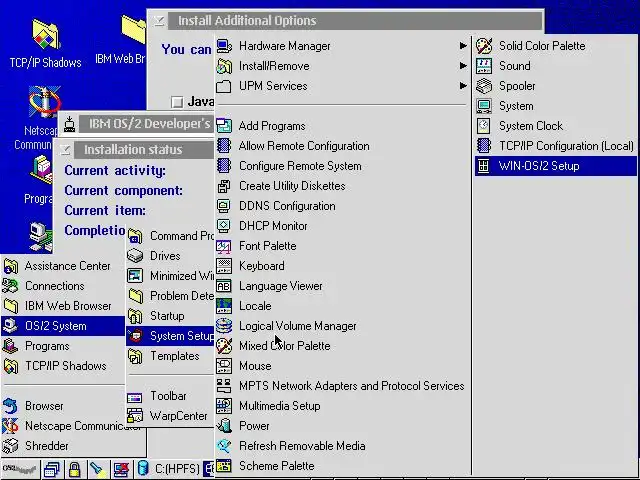The height and width of the screenshot is (480, 640).
Task: Click the WarpCenter window list icon
Action: pos(51,469)
